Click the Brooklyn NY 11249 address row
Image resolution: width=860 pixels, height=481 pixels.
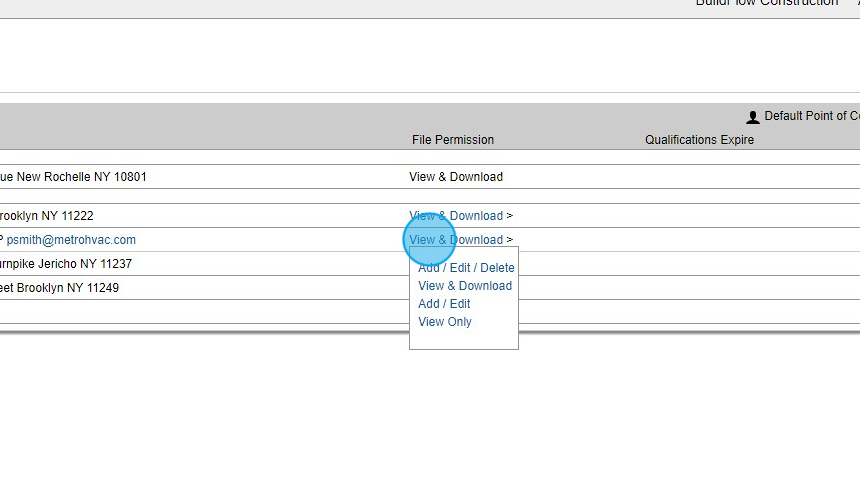point(59,288)
